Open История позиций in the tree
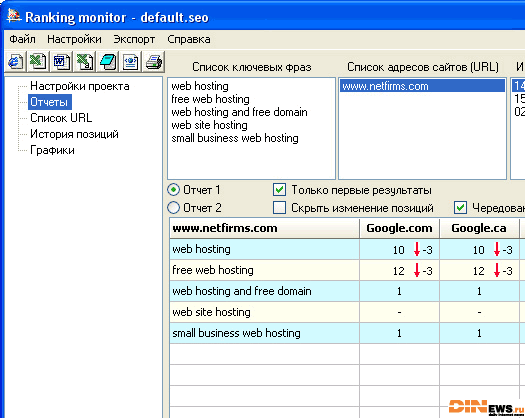This screenshot has width=525, height=418. [x=74, y=134]
